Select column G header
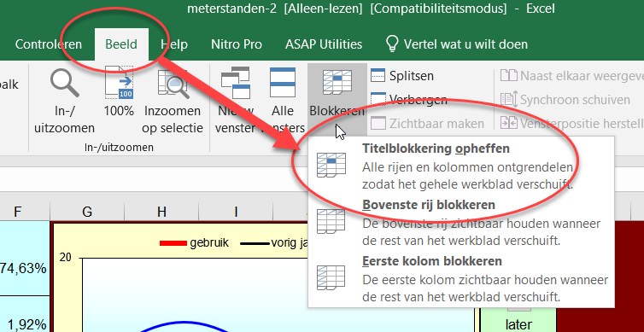The width and height of the screenshot is (644, 332). pyautogui.click(x=87, y=212)
